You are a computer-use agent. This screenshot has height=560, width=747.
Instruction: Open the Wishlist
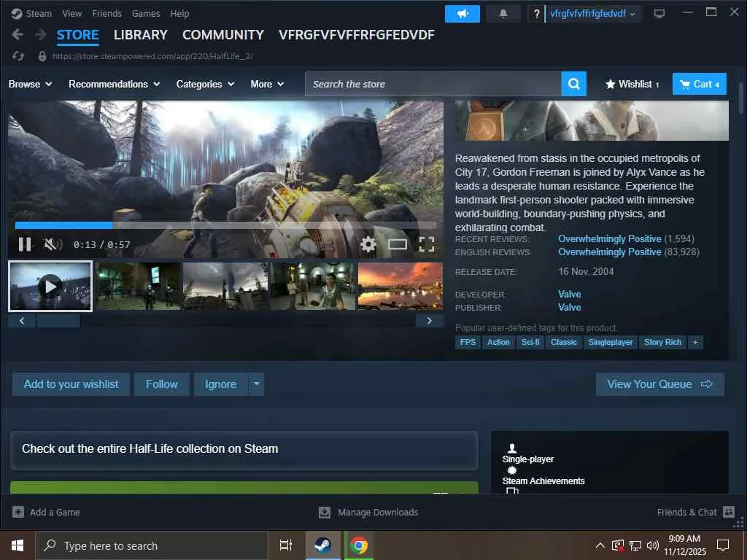click(x=632, y=85)
